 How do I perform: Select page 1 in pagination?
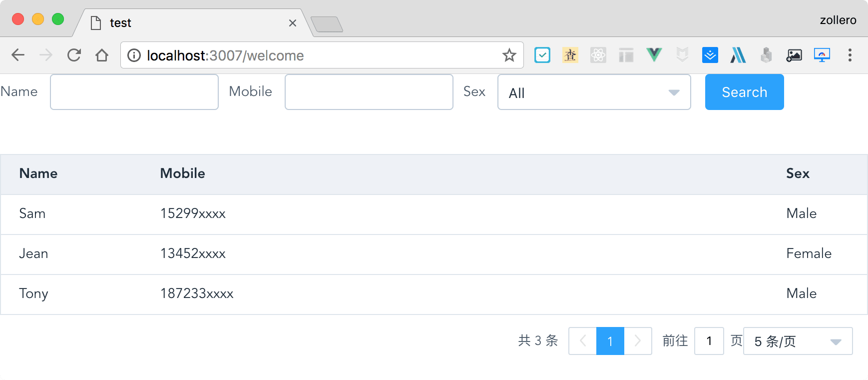610,341
